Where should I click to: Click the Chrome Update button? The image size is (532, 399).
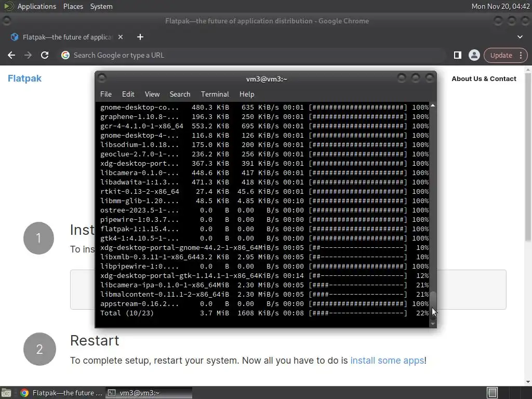tap(501, 55)
